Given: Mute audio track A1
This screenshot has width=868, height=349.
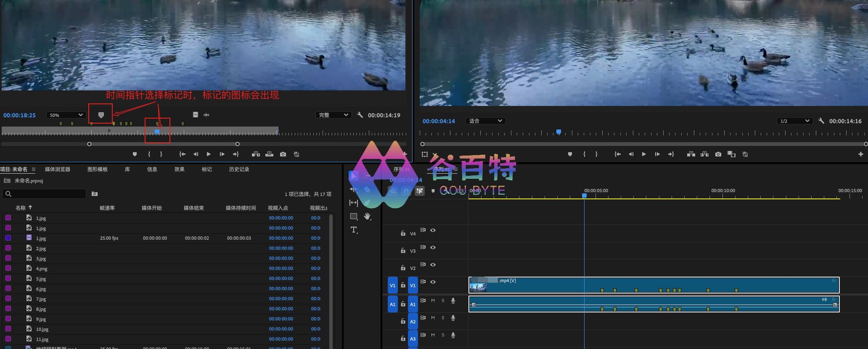Looking at the screenshot, I should tap(433, 301).
